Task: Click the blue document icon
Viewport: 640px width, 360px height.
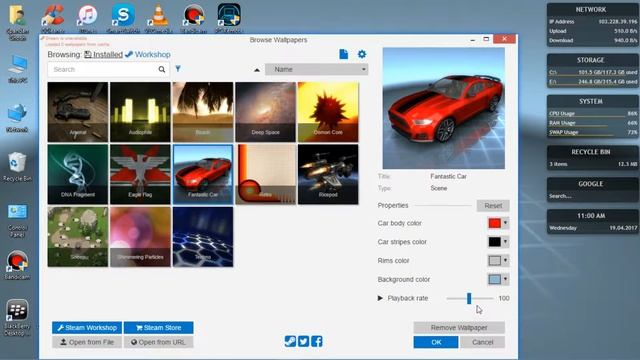Action: 344,54
